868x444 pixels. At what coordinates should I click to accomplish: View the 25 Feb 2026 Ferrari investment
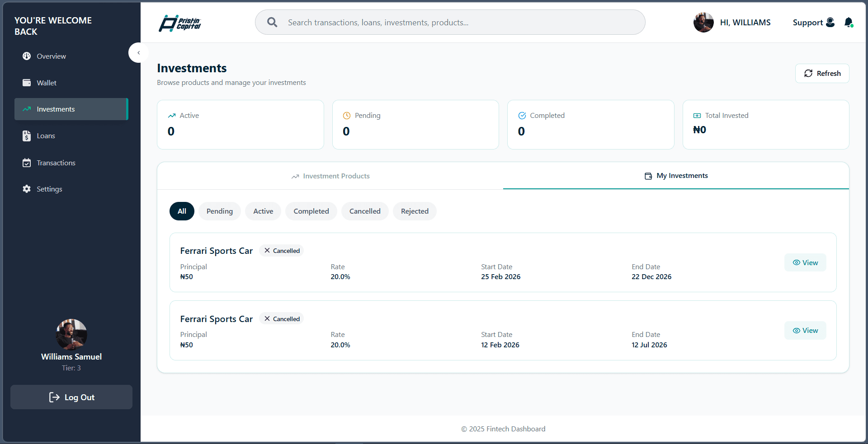coord(805,262)
